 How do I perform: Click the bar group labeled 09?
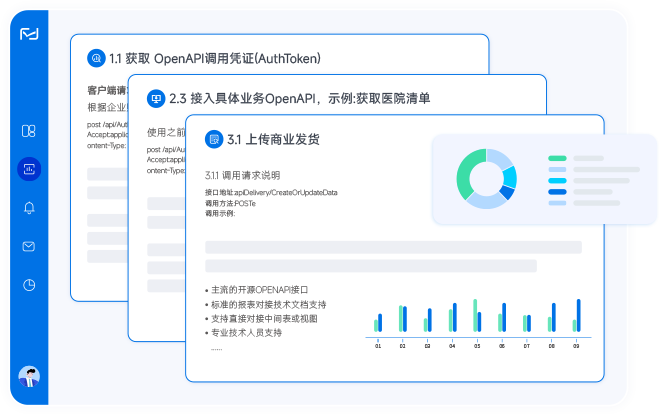[576, 316]
